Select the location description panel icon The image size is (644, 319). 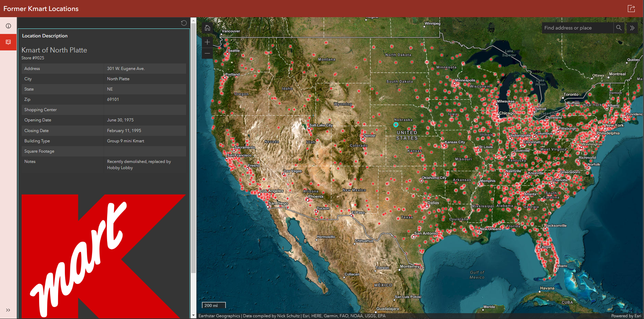click(x=8, y=42)
